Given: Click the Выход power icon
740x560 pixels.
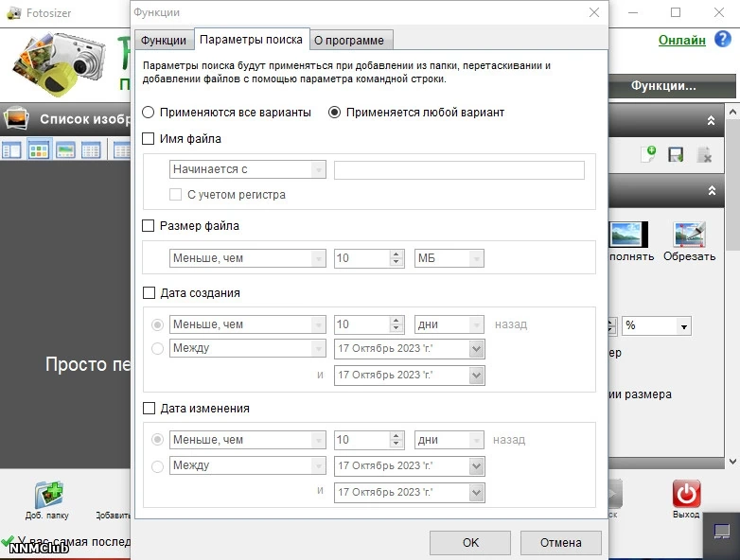Looking at the screenshot, I should tap(686, 494).
